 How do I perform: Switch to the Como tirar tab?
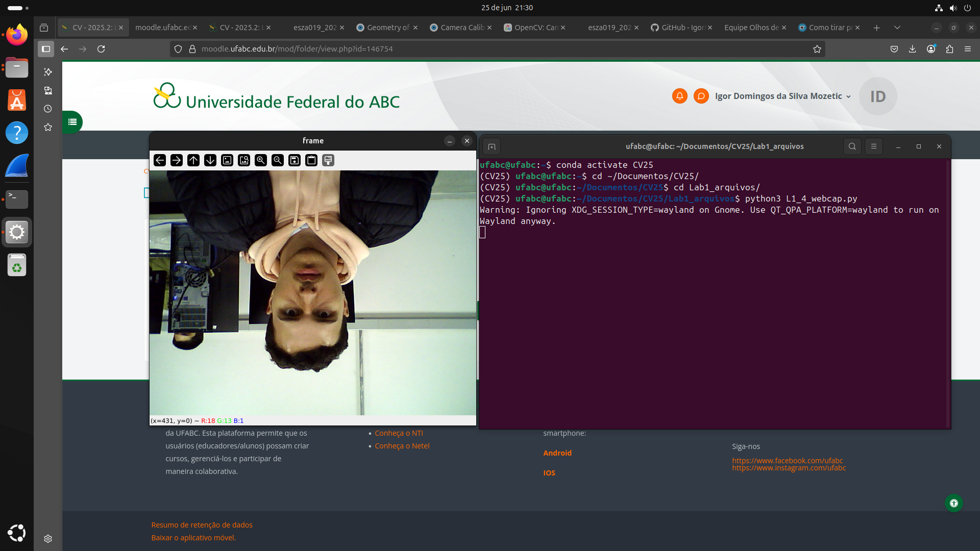point(829,28)
